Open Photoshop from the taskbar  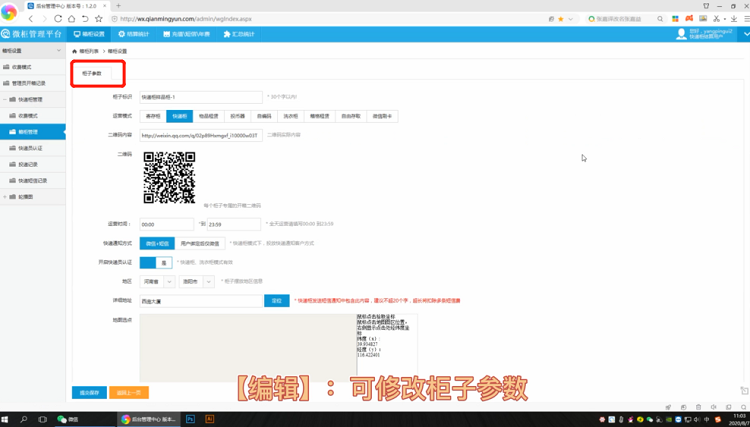click(x=190, y=419)
